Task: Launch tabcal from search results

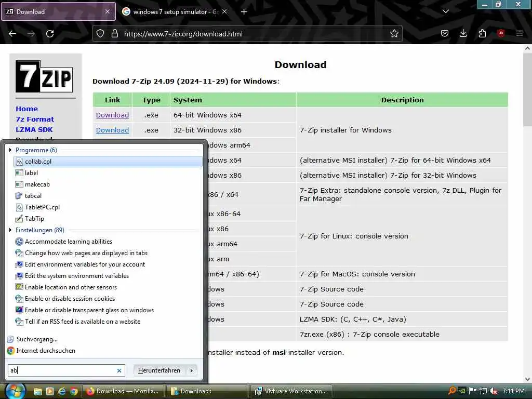Action: coord(108,196)
